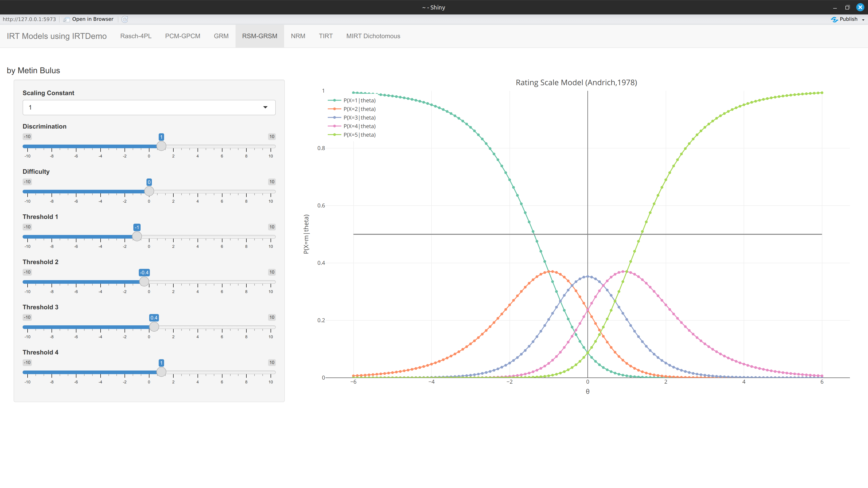The image size is (868, 488).
Task: Close the Shiny window
Action: coord(860,7)
